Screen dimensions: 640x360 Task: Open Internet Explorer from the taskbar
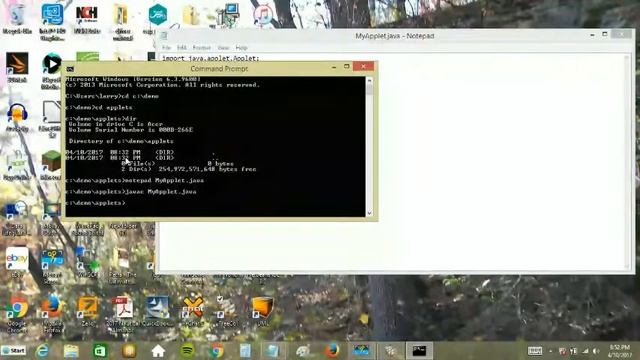point(42,351)
